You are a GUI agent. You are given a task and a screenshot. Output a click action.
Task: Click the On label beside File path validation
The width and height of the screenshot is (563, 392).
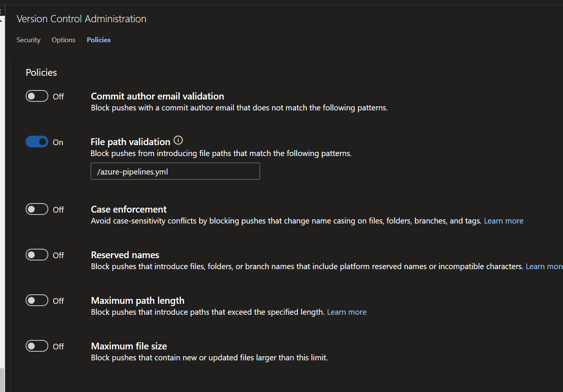58,142
